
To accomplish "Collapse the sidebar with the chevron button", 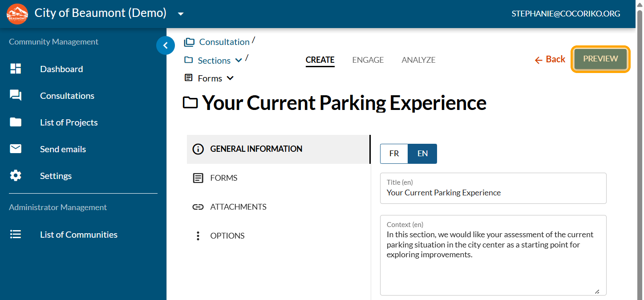I will point(166,45).
